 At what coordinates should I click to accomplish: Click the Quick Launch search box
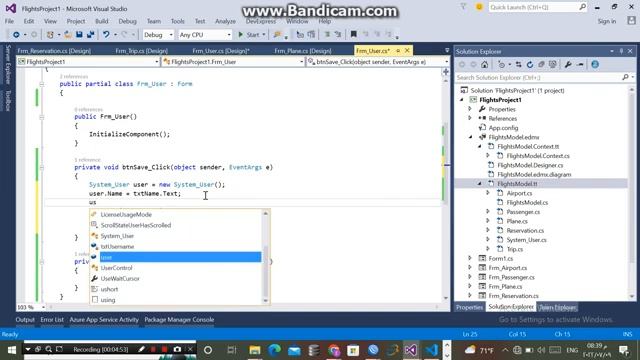[x=538, y=7]
